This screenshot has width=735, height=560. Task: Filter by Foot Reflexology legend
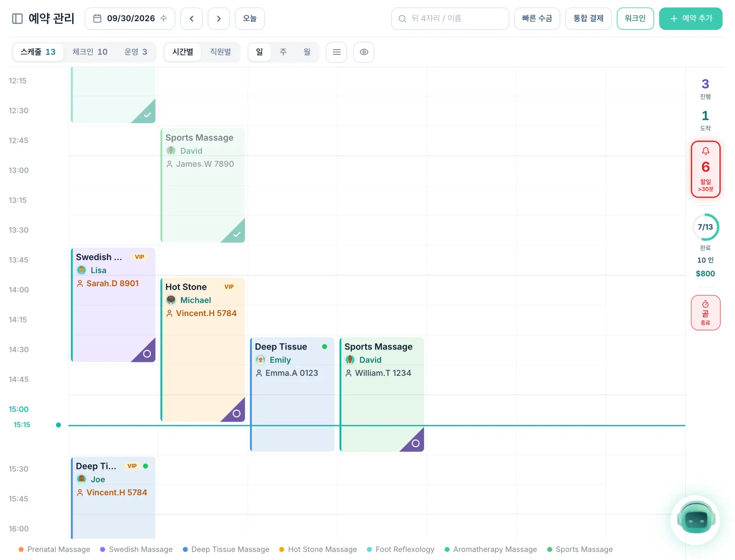click(x=401, y=549)
